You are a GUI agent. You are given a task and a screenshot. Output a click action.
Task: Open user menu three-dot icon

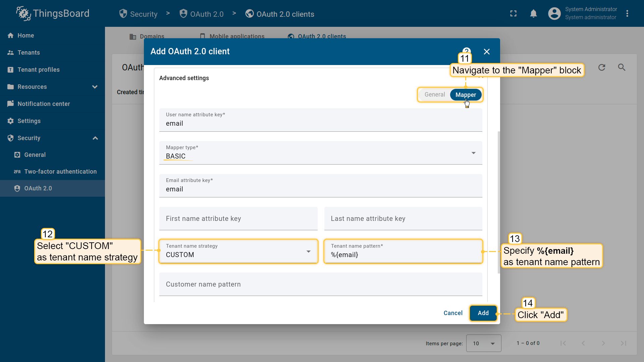coord(627,13)
